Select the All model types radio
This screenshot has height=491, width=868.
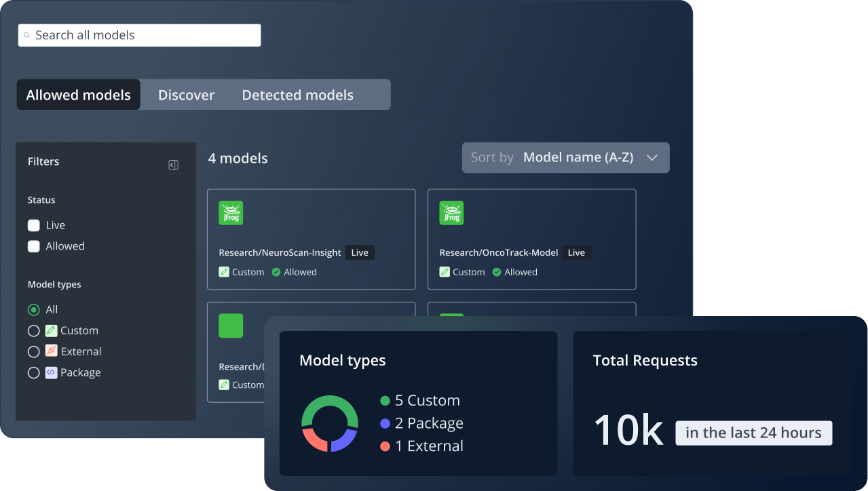point(33,309)
